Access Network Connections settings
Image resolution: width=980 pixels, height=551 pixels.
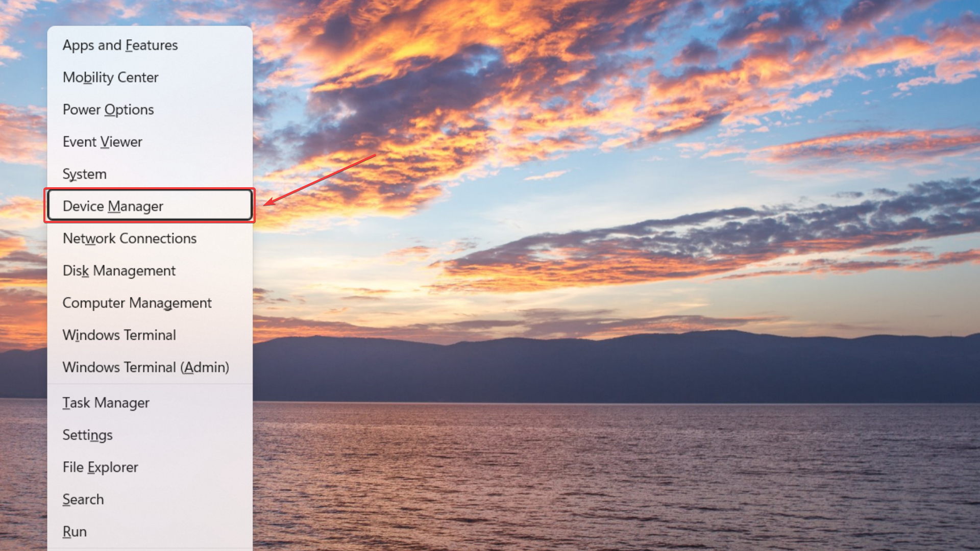pos(130,237)
